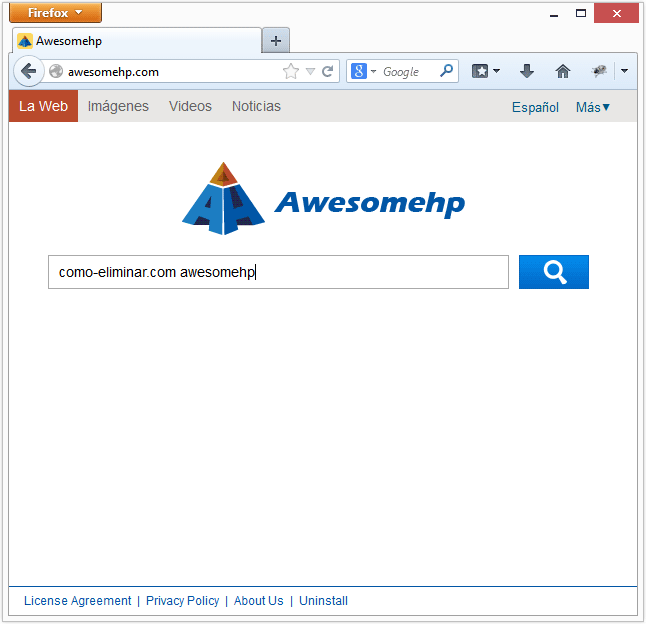Screen dimensions: 646x624
Task: Open the Google search engine selector
Action: point(363,71)
